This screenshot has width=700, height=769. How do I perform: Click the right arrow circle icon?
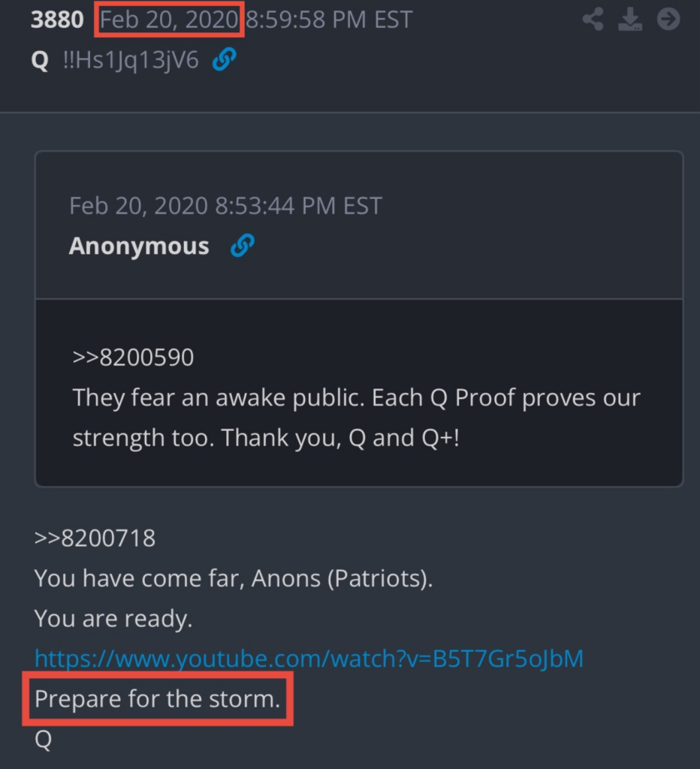pos(668,20)
